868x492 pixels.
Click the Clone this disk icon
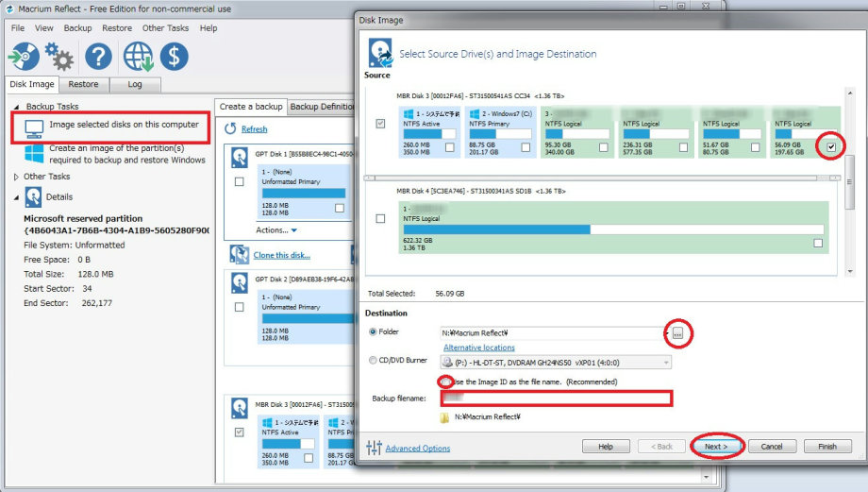tap(240, 255)
